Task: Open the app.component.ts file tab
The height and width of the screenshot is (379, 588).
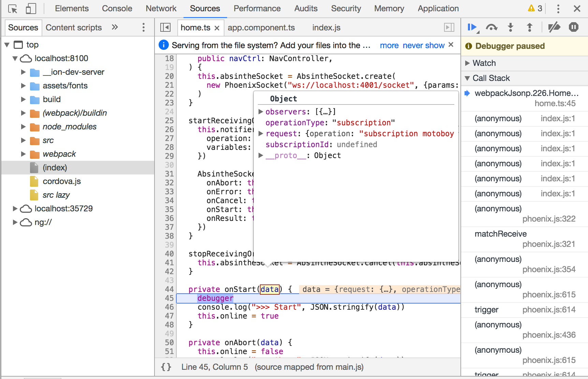Action: pyautogui.click(x=261, y=28)
